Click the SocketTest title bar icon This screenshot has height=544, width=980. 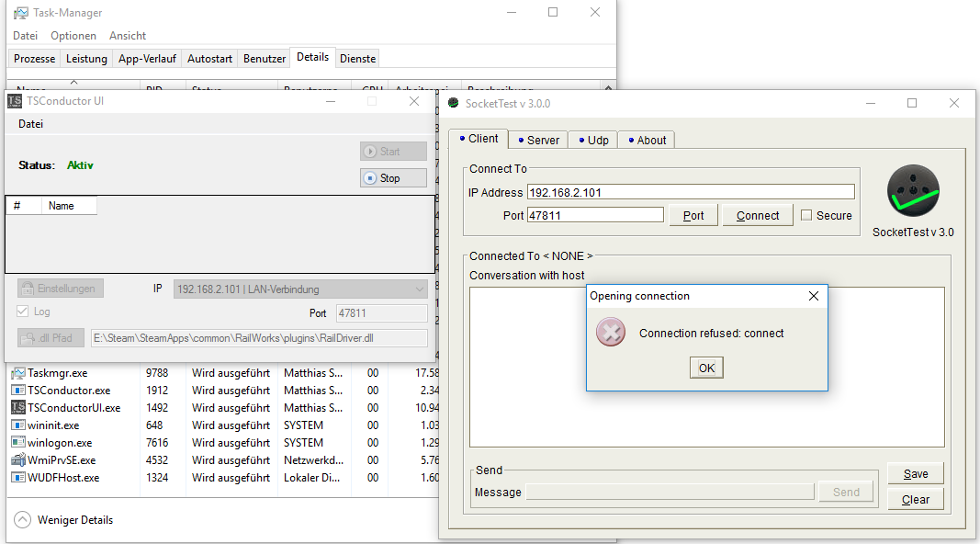[x=454, y=103]
